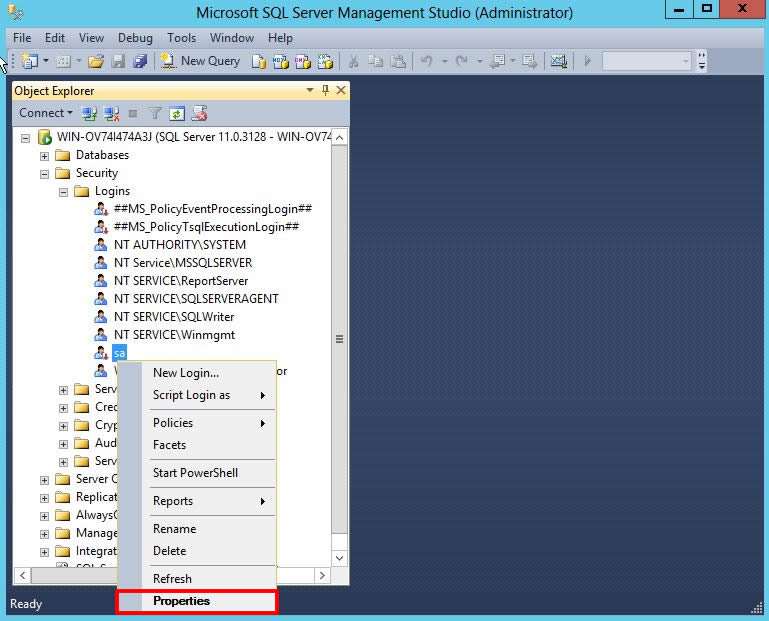Click the Save disk icon
The image size is (769, 621).
(x=118, y=61)
